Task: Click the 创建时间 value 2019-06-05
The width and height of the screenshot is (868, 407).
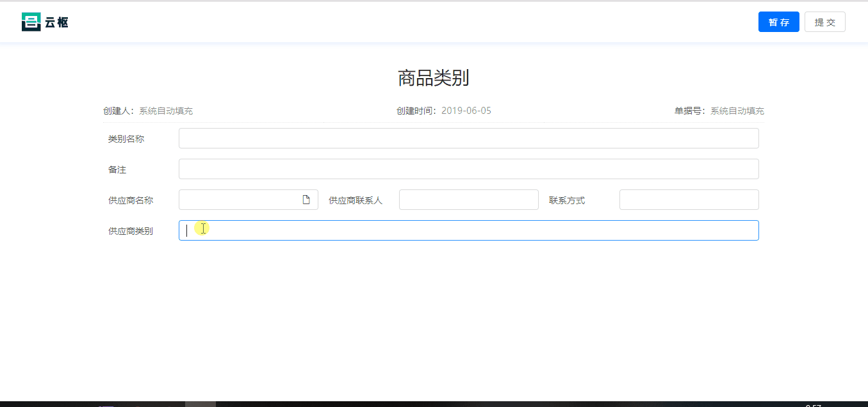Action: (x=466, y=111)
